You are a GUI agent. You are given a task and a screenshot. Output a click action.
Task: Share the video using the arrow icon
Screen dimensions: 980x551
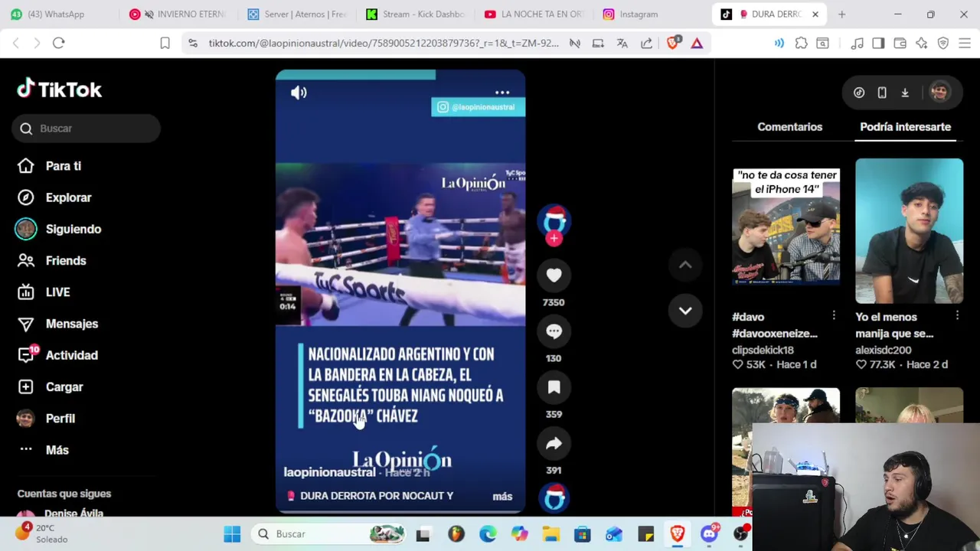(554, 443)
